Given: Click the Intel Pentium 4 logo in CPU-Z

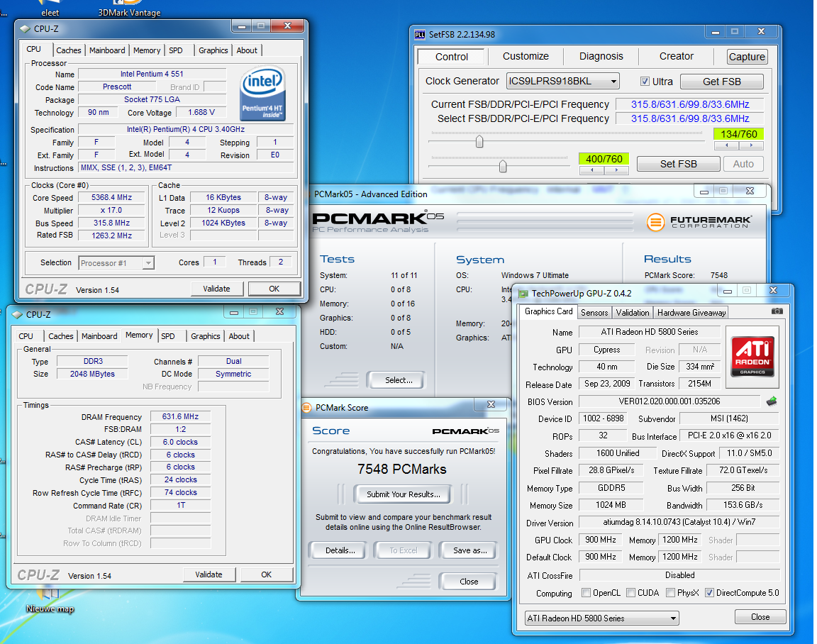Looking at the screenshot, I should 262,93.
